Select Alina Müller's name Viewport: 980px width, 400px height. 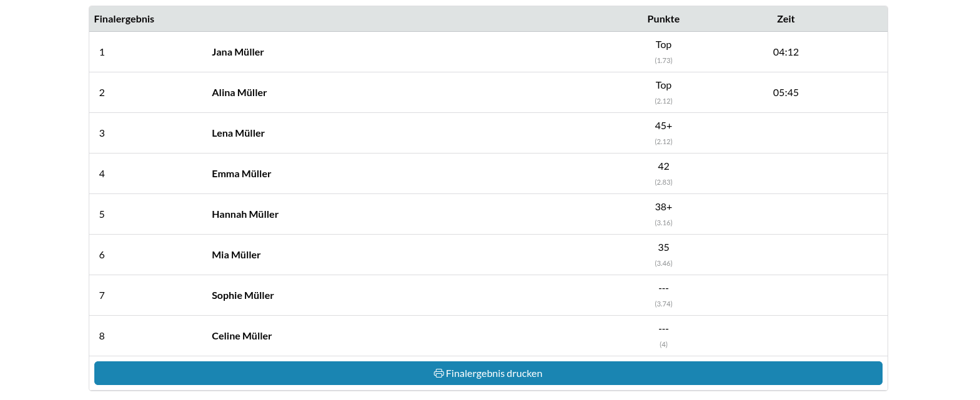coord(239,93)
